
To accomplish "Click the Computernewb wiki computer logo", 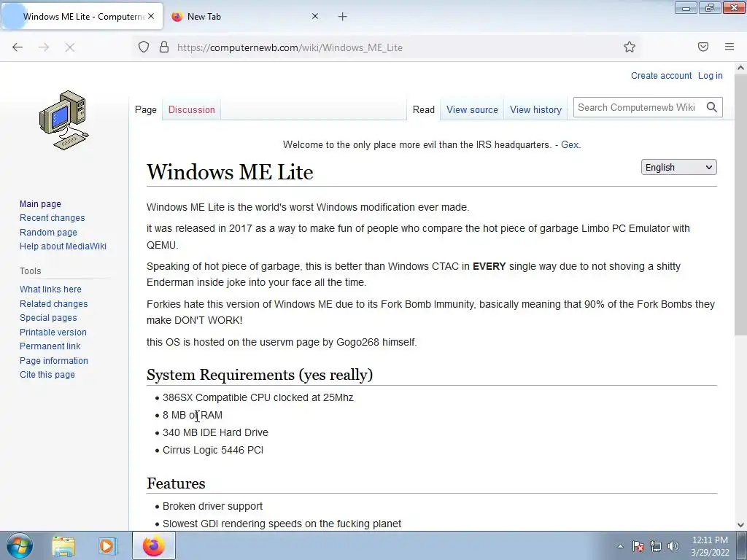I will [x=64, y=120].
